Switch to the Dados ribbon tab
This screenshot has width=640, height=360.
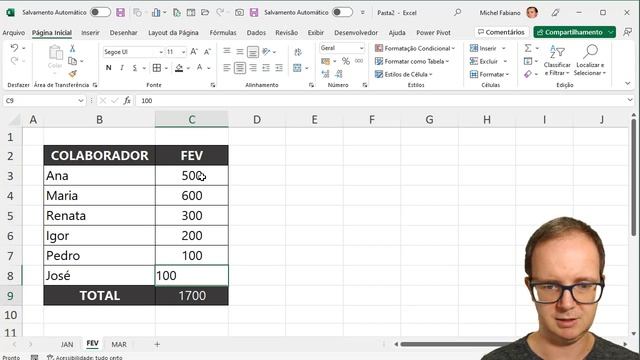tap(256, 33)
